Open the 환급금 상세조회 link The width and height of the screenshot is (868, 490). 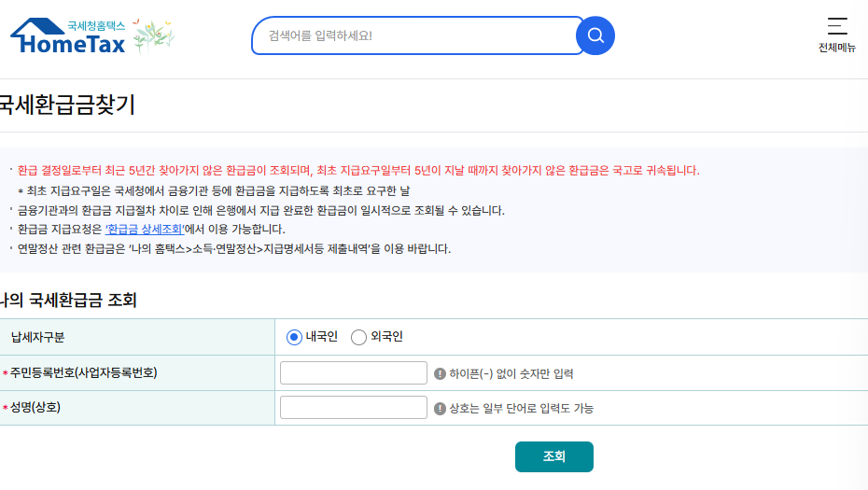[x=145, y=230]
